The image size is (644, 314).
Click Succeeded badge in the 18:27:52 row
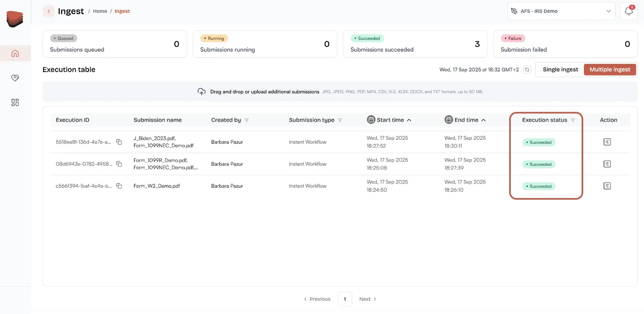pyautogui.click(x=539, y=142)
